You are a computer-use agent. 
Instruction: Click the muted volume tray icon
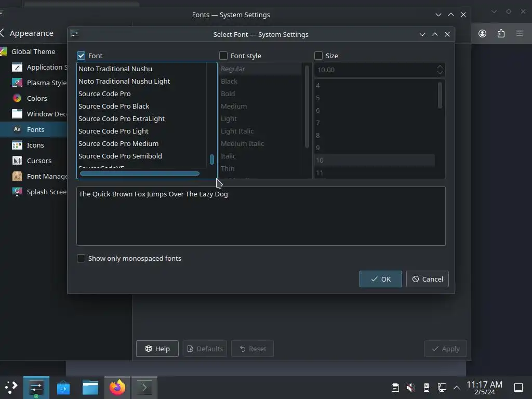coord(411,388)
